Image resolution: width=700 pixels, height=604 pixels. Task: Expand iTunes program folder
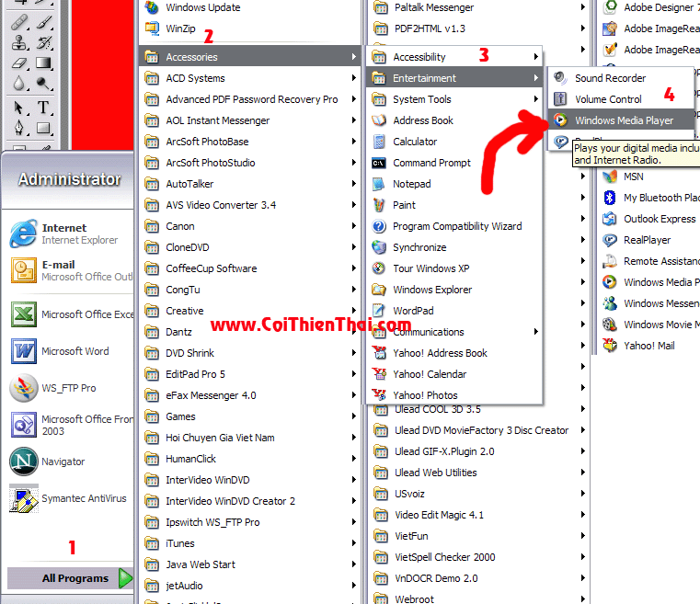pos(249,543)
